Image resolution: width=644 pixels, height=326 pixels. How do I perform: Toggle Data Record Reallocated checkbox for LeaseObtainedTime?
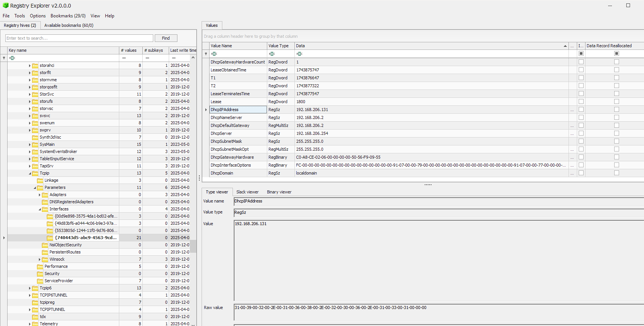click(616, 70)
